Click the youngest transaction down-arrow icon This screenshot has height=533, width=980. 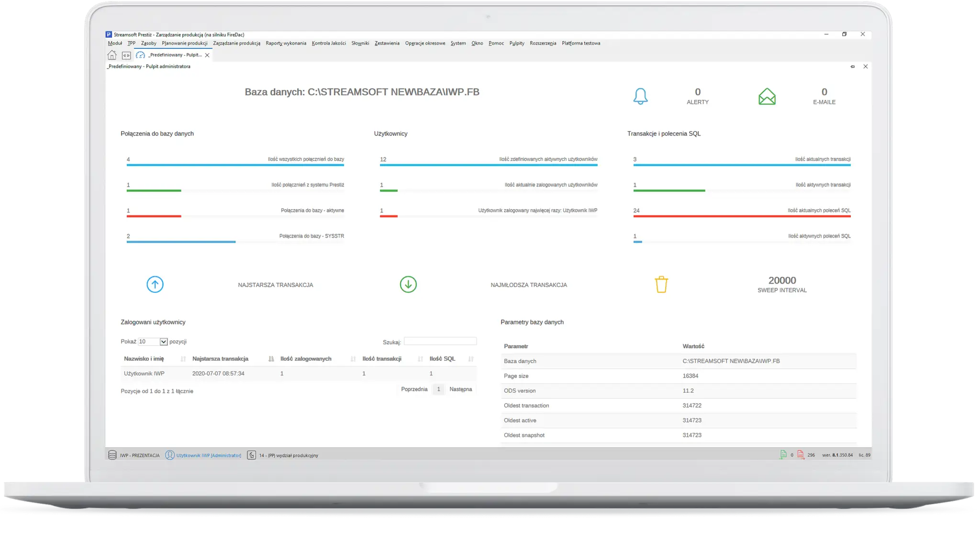pyautogui.click(x=408, y=284)
